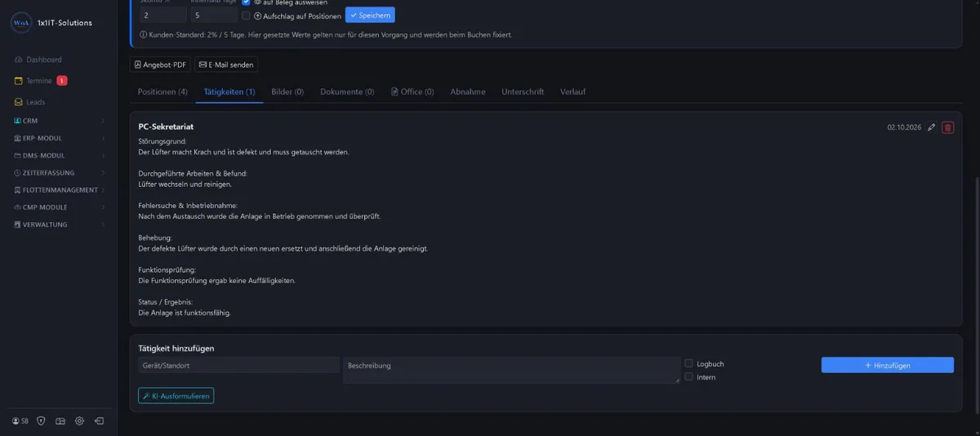The image size is (980, 436).
Task: Click the Hinzufügen button
Action: pyautogui.click(x=888, y=365)
